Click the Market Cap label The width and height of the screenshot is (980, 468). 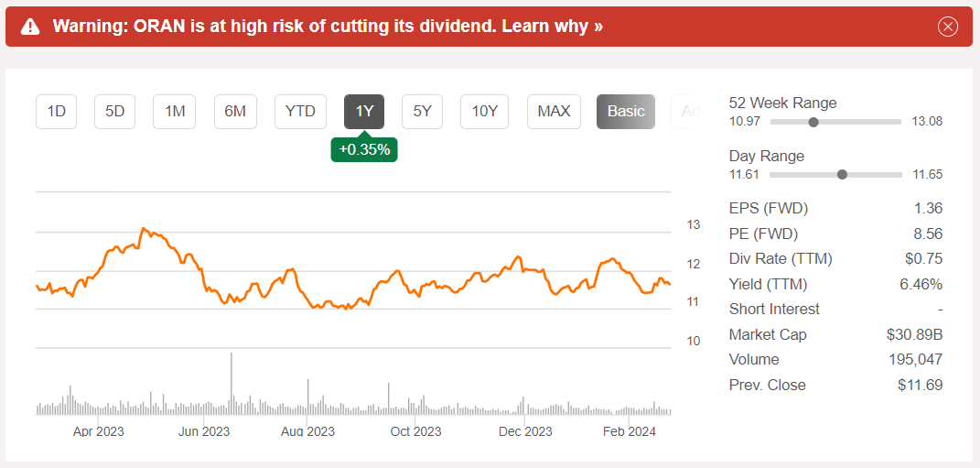point(768,334)
